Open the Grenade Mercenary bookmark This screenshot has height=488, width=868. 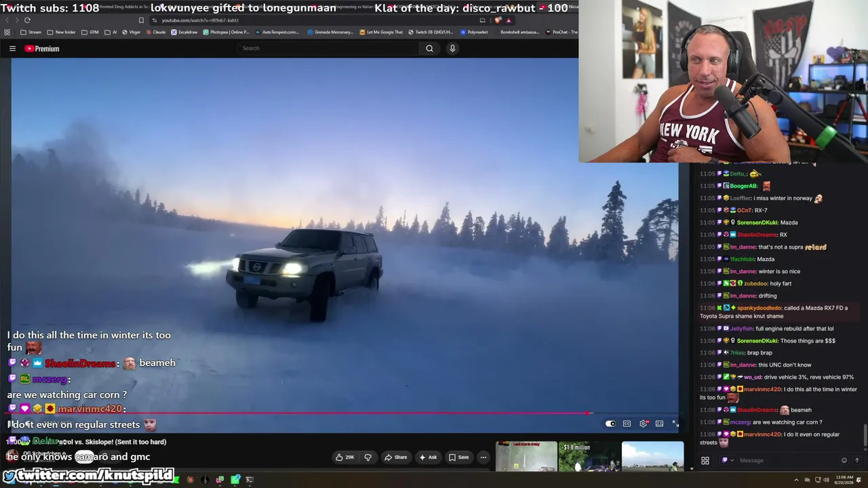point(330,32)
